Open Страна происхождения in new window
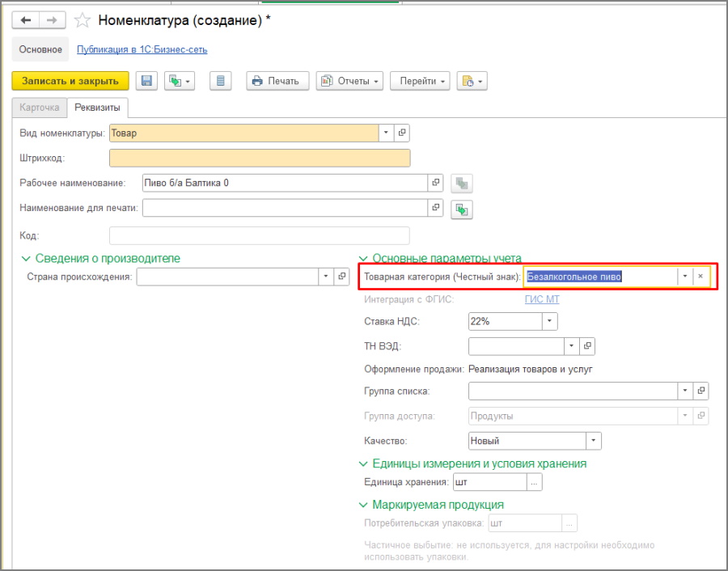Image resolution: width=728 pixels, height=571 pixels. click(x=341, y=277)
